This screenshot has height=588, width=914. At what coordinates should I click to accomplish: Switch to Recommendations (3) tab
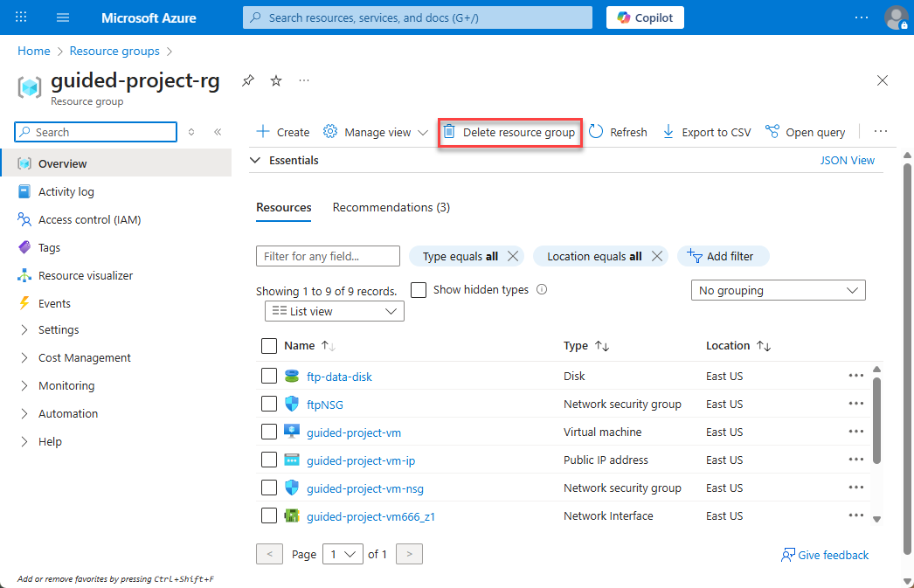391,207
